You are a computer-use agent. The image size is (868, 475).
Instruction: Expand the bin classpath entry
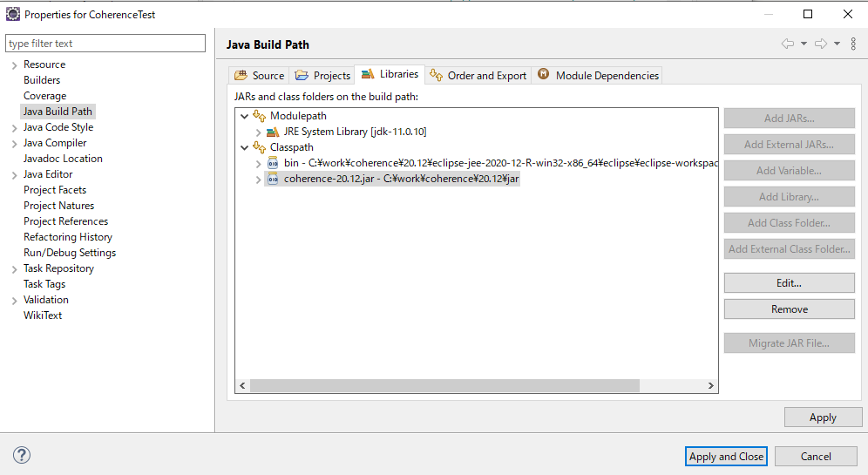coord(258,164)
